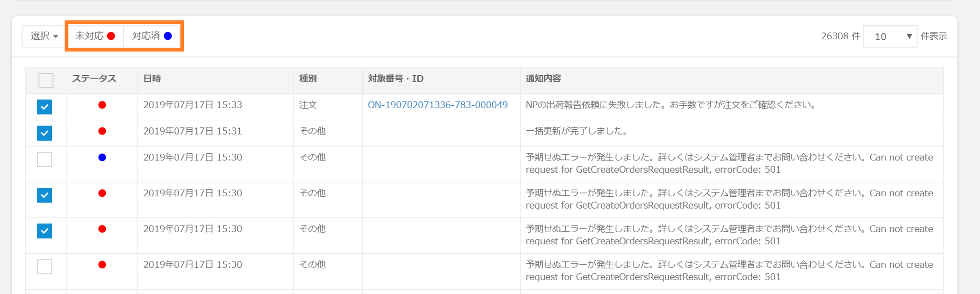Click the red status dot in the last row
The width and height of the screenshot is (980, 294).
102,265
